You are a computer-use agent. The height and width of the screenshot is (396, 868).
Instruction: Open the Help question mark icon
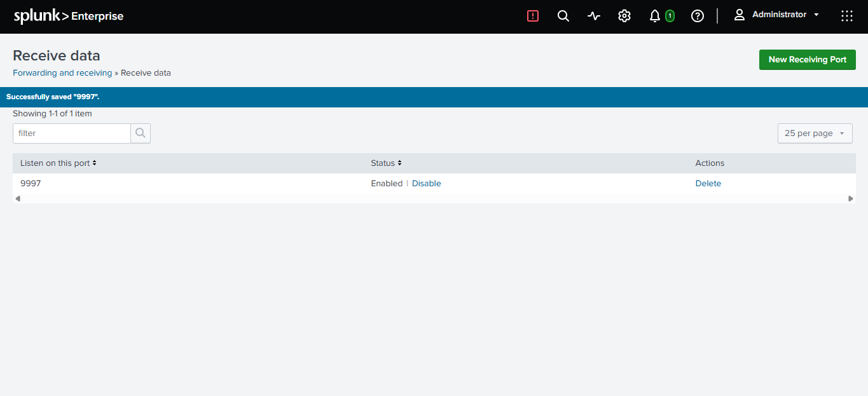click(698, 16)
